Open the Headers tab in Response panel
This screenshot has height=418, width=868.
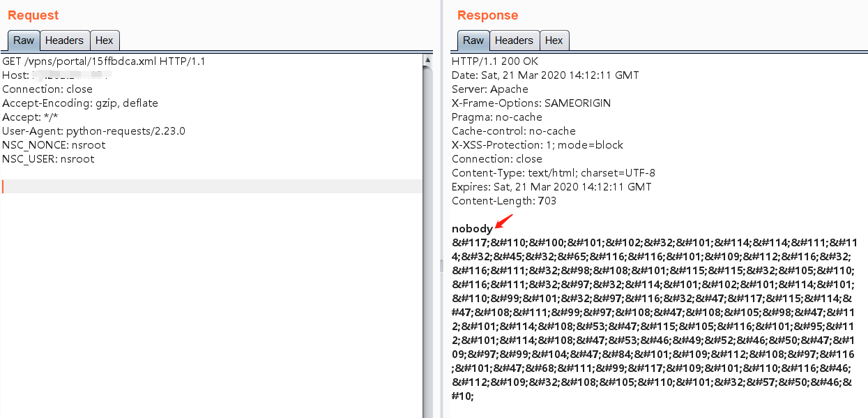[x=514, y=40]
